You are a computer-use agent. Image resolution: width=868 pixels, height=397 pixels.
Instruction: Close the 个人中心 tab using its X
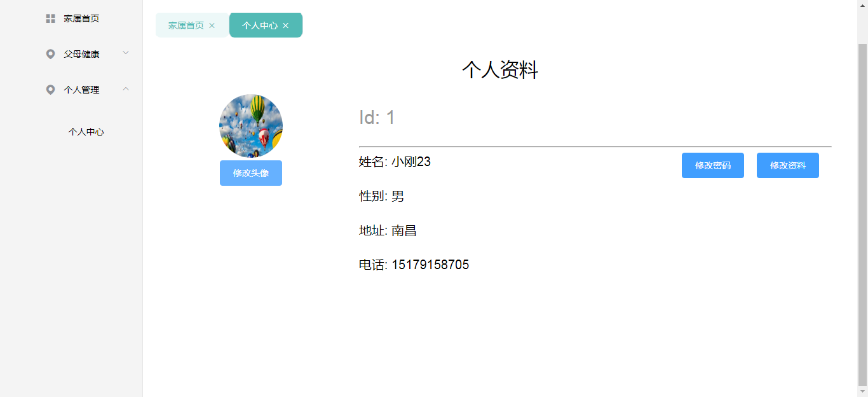(286, 25)
